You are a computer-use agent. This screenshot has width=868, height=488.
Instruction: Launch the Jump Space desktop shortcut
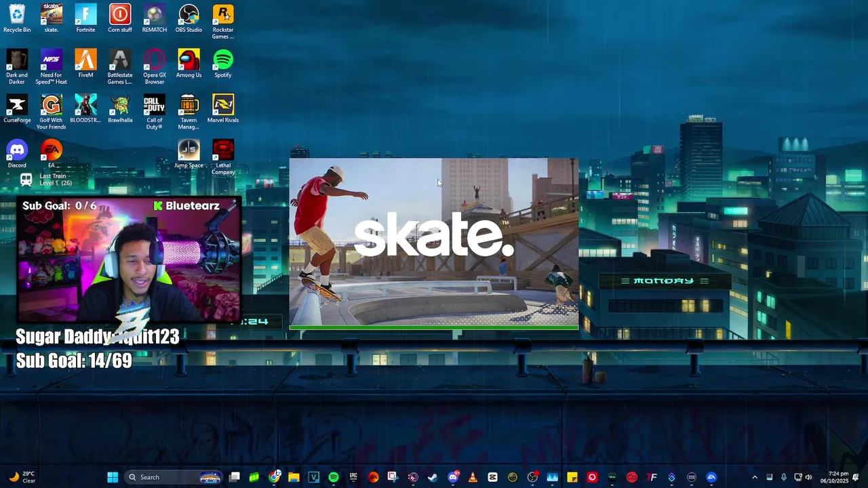pos(189,154)
